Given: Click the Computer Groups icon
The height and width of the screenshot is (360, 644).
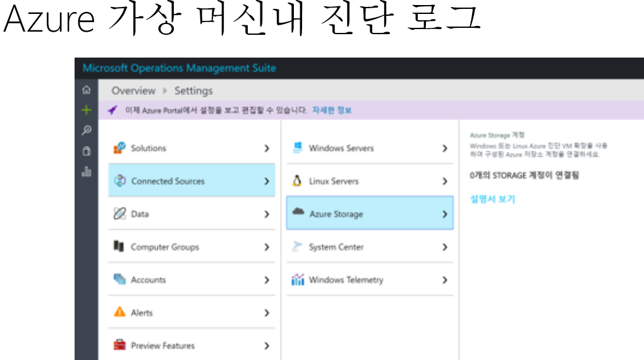Looking at the screenshot, I should [x=119, y=245].
